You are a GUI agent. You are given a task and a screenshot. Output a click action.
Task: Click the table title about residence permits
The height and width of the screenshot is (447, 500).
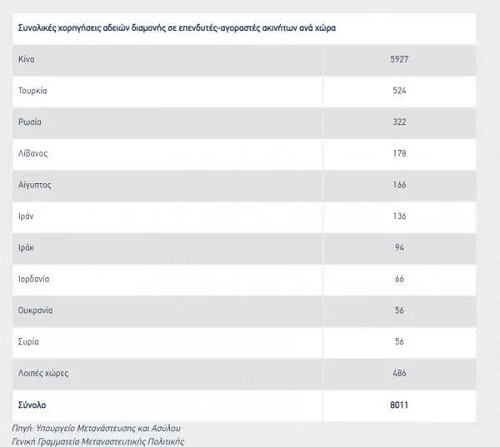pos(177,28)
